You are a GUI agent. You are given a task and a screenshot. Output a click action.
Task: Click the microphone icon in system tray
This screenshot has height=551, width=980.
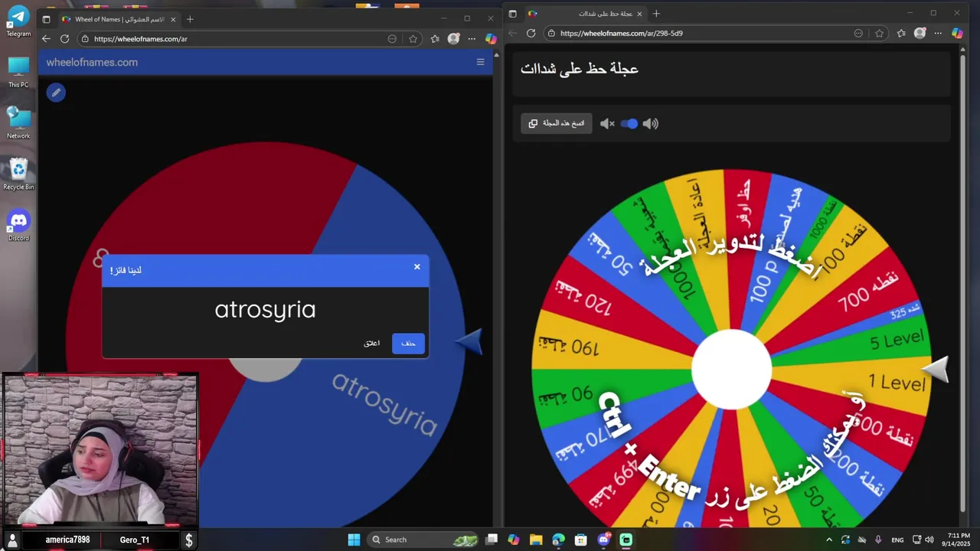pyautogui.click(x=878, y=540)
